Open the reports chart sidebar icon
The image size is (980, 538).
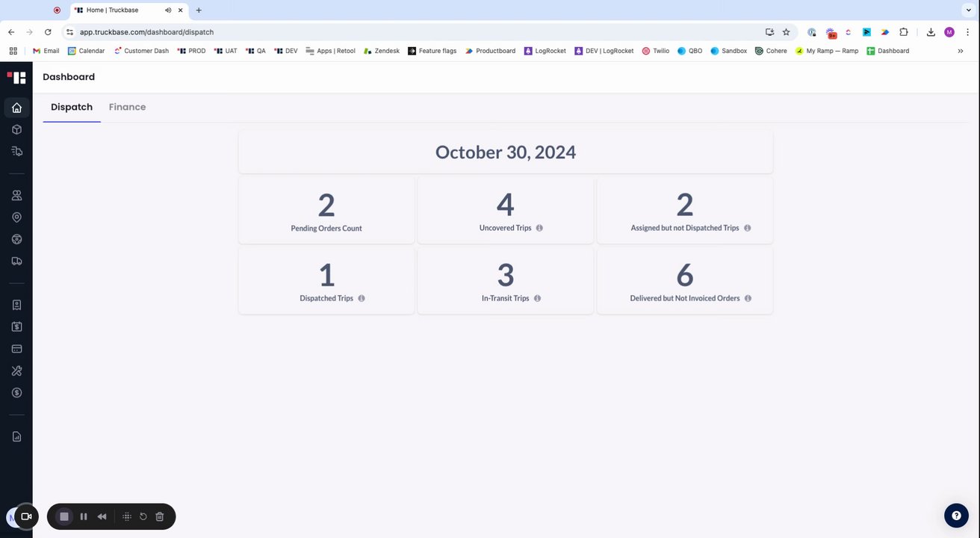pos(16,436)
